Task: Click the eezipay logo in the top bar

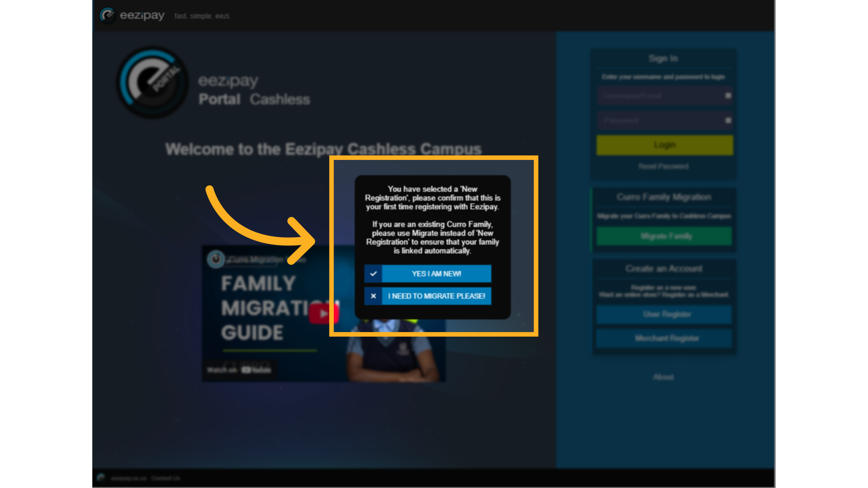Action: click(x=132, y=15)
